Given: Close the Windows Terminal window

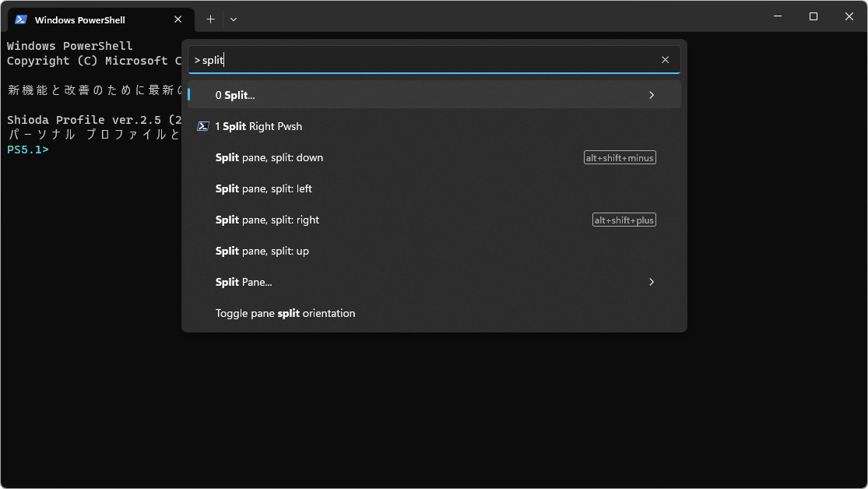Looking at the screenshot, I should tap(849, 16).
